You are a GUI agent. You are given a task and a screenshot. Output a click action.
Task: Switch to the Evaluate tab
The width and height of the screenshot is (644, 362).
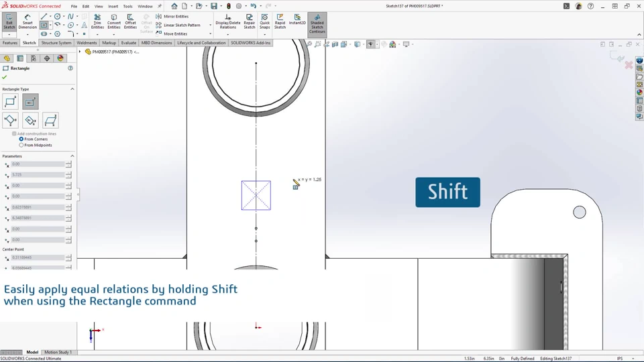click(129, 43)
